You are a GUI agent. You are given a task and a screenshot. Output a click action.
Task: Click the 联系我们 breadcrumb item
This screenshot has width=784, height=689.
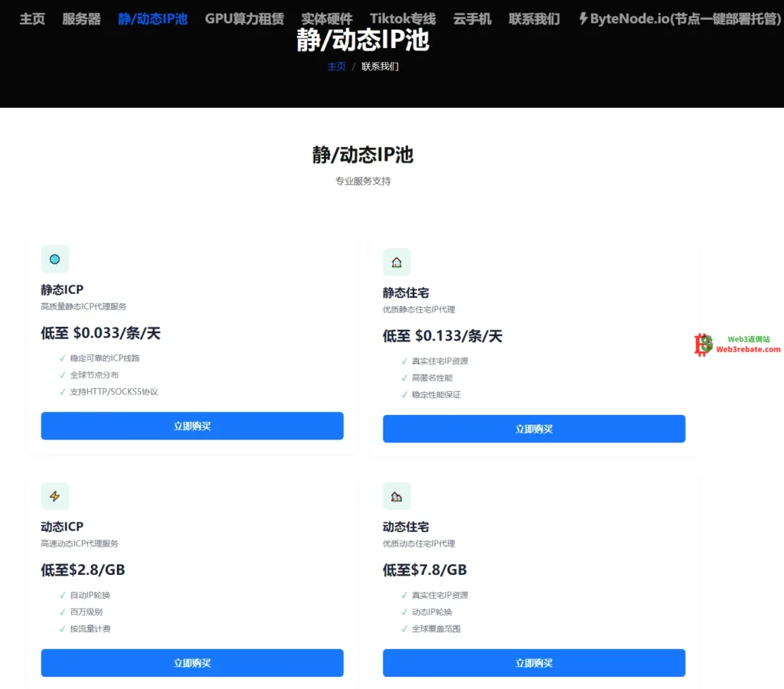[380, 67]
